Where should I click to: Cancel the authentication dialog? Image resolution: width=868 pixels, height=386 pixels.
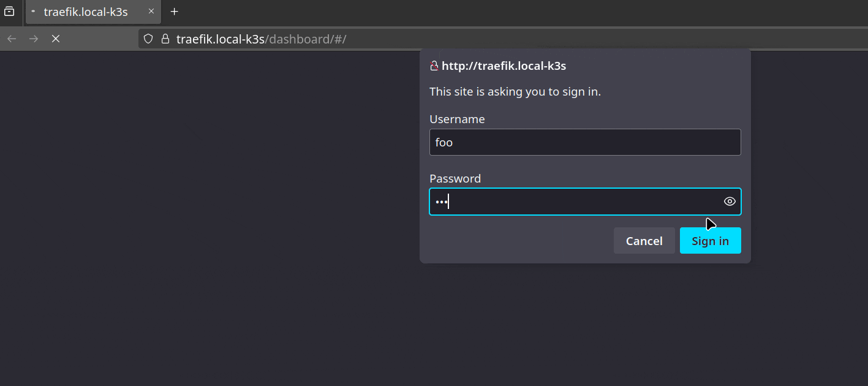pos(644,240)
